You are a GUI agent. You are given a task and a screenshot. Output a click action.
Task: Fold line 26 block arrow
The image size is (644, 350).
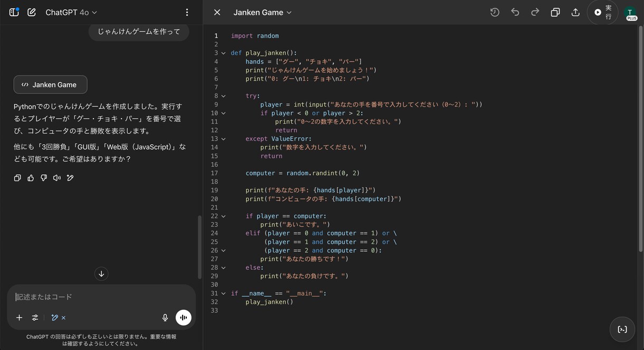[223, 251]
